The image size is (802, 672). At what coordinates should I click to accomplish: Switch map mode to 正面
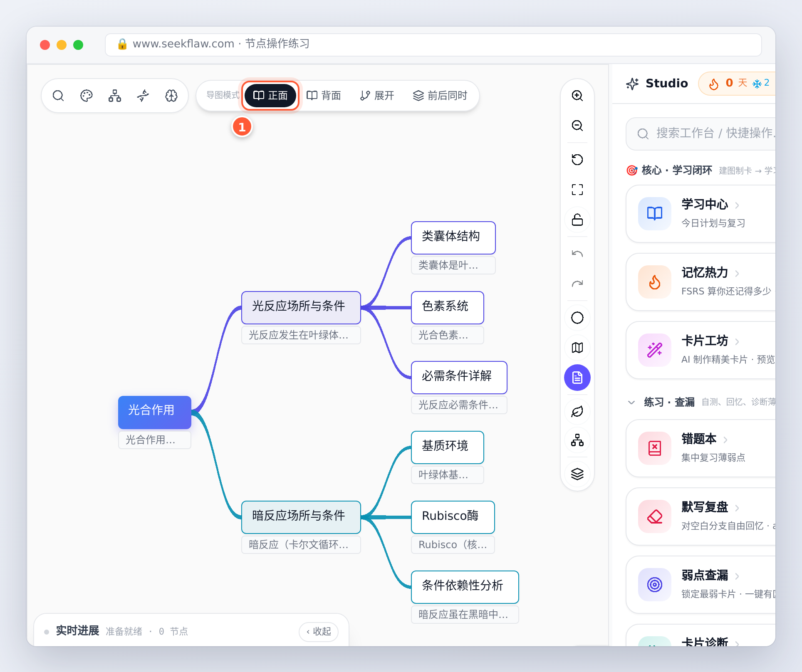click(x=270, y=96)
